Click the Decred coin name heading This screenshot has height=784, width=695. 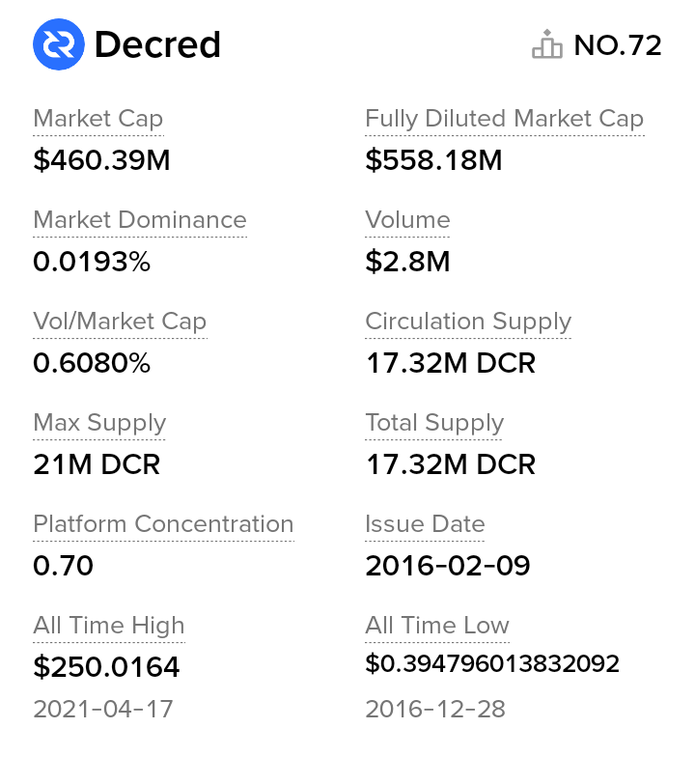click(157, 45)
